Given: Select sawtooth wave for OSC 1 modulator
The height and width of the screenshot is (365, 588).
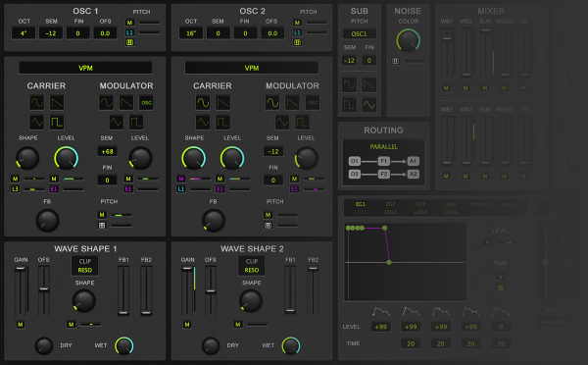Looking at the screenshot, I should 126,102.
